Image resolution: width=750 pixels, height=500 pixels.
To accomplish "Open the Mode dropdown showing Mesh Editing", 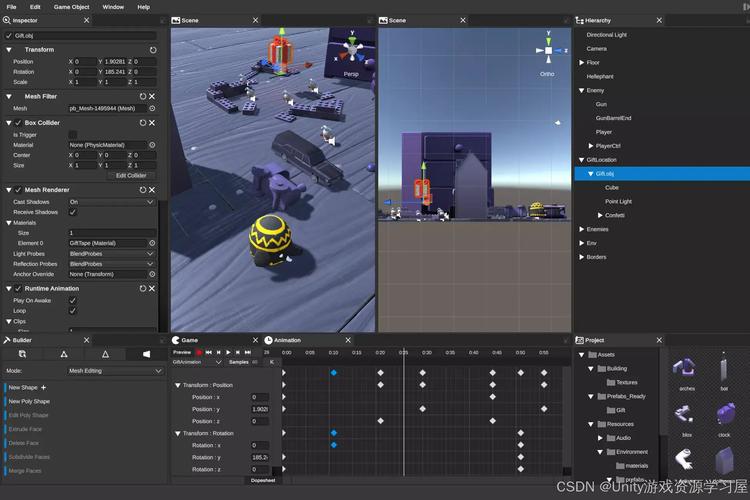I will point(114,371).
